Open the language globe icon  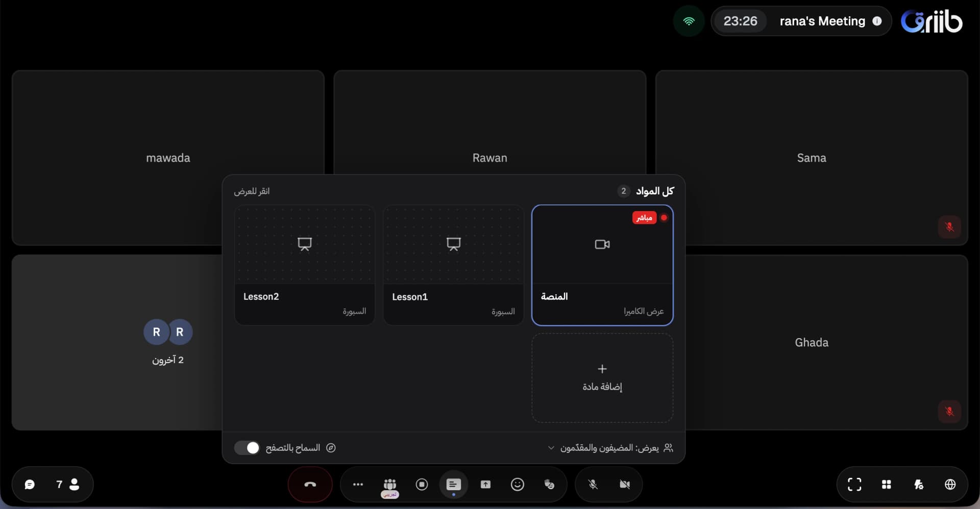(950, 484)
